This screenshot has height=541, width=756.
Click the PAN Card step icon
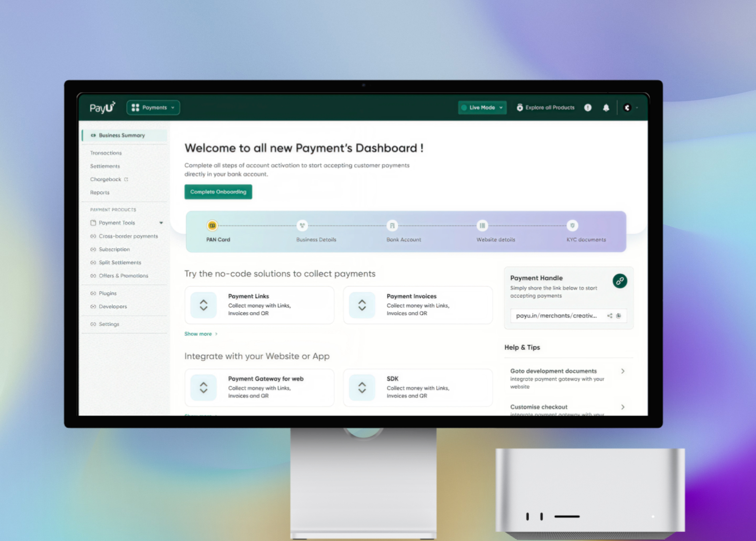click(x=212, y=226)
